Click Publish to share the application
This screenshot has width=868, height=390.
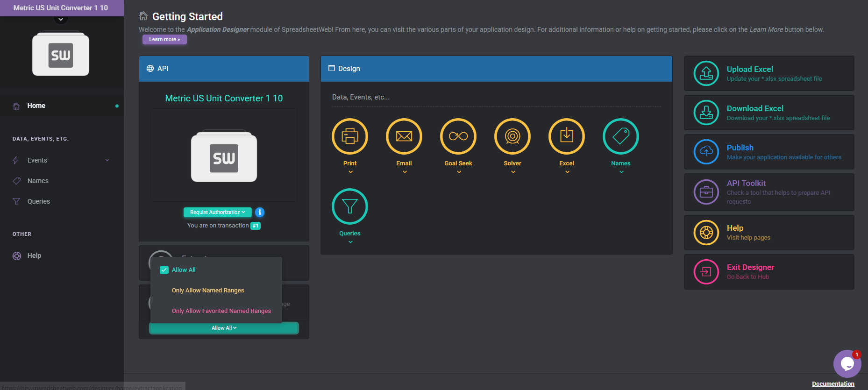click(740, 148)
